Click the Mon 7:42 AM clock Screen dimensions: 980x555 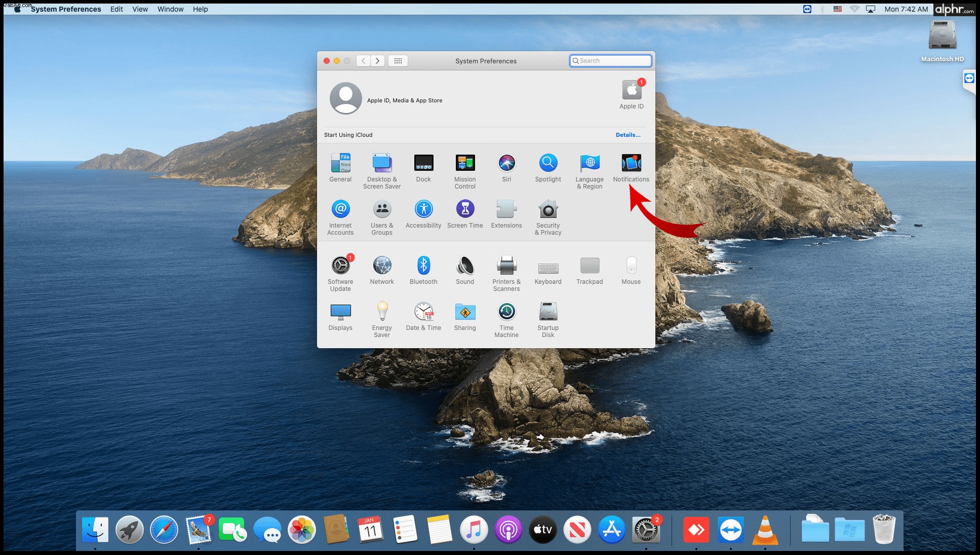coord(906,9)
